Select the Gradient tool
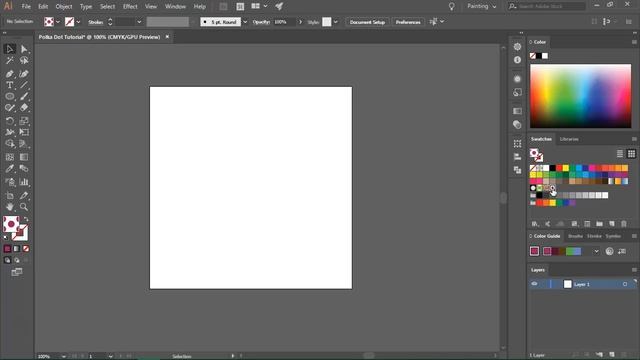640x360 pixels. click(24, 157)
